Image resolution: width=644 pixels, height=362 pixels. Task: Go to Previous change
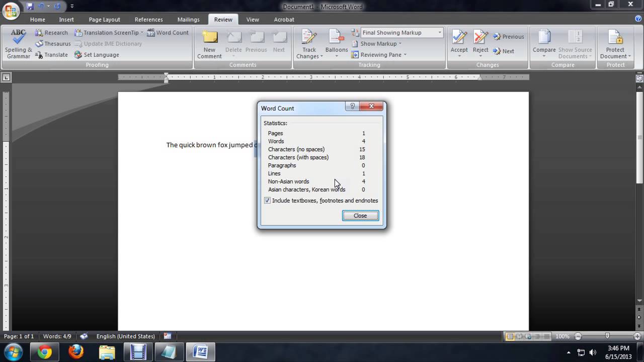point(509,37)
